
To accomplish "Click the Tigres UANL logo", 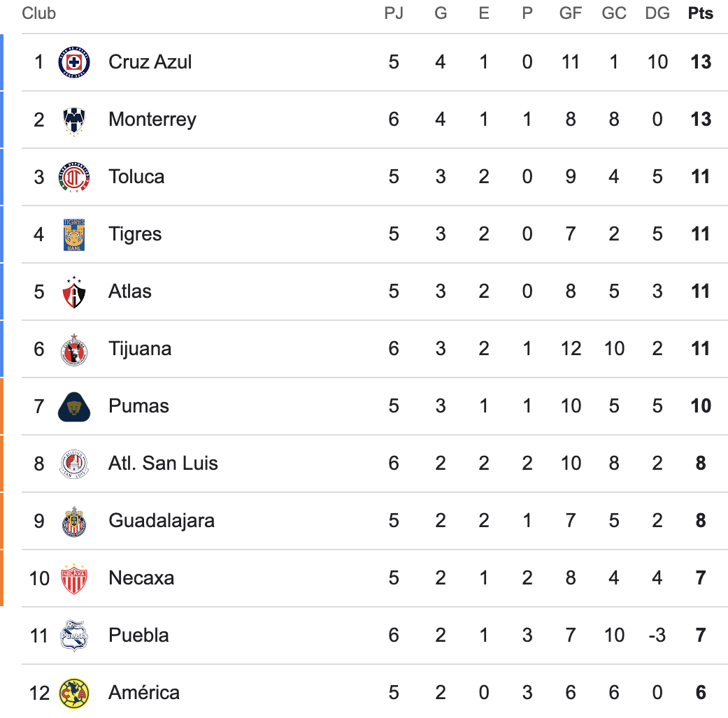I will click(x=73, y=234).
